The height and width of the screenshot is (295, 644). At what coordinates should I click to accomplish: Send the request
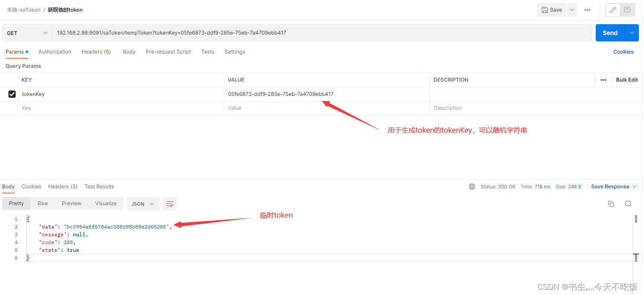(610, 33)
